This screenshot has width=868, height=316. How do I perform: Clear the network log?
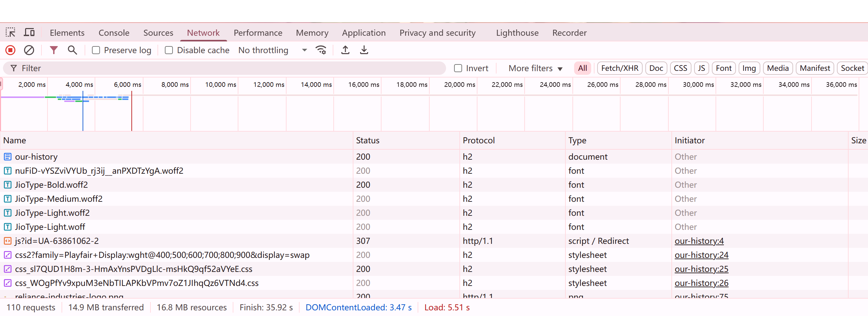29,50
